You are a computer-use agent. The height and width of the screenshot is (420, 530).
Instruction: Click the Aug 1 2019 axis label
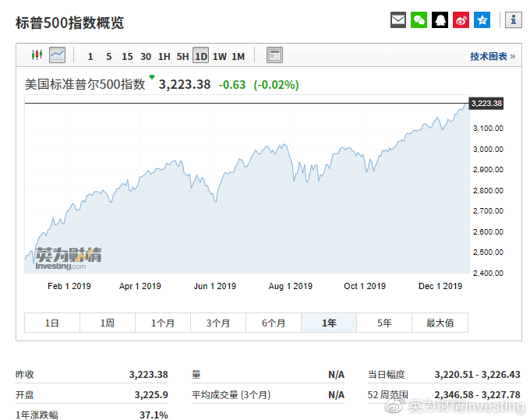(x=291, y=286)
